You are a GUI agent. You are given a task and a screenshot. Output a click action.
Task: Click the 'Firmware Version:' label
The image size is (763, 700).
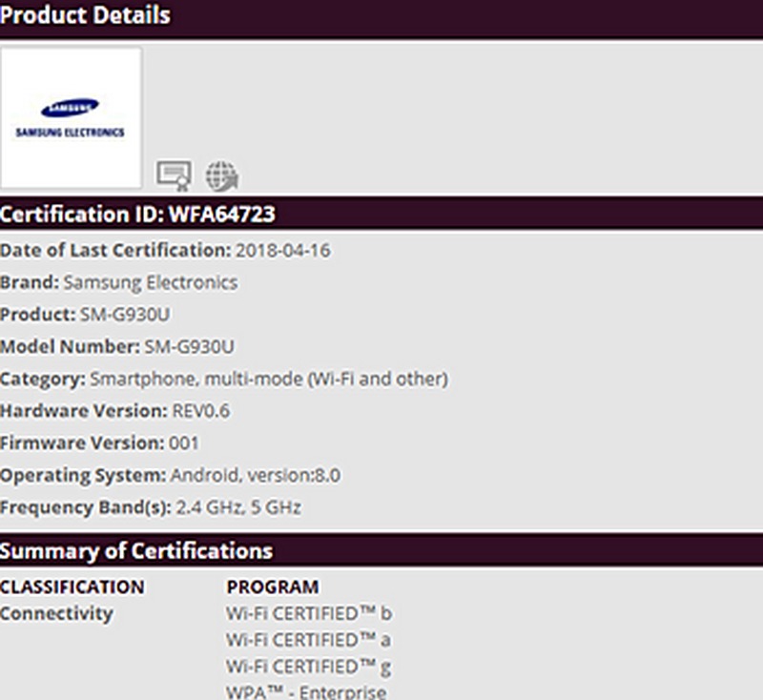coord(82,443)
